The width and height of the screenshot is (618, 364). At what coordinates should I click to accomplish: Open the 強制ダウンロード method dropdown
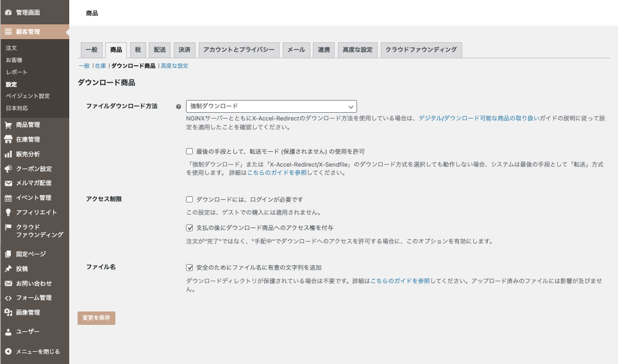tap(272, 106)
